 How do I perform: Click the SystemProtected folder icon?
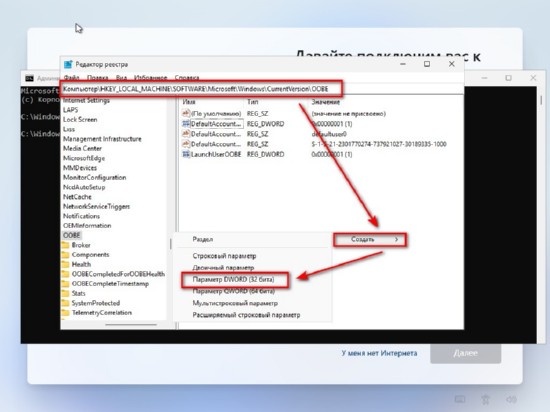(66, 303)
